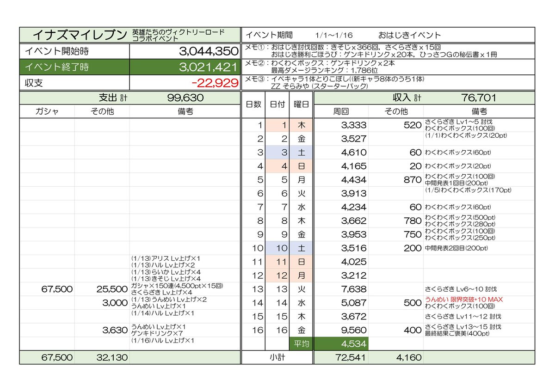Click the イナズマイレブン title cell

pyautogui.click(x=80, y=35)
